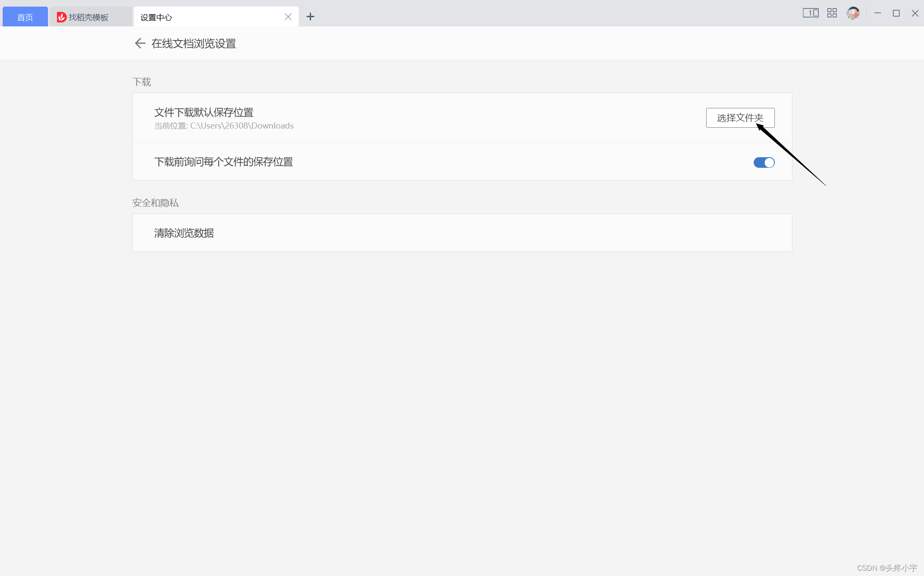Maximize the WPS window

[896, 13]
